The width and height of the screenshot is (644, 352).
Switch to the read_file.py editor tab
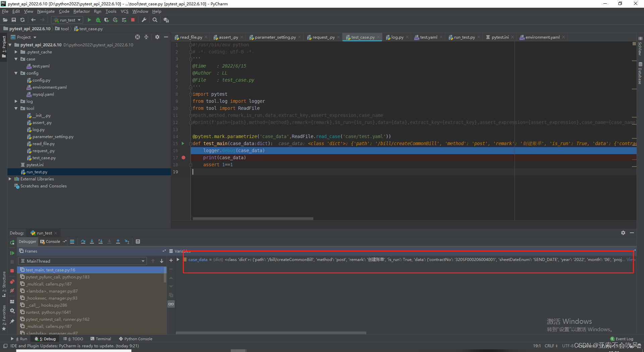pos(191,37)
